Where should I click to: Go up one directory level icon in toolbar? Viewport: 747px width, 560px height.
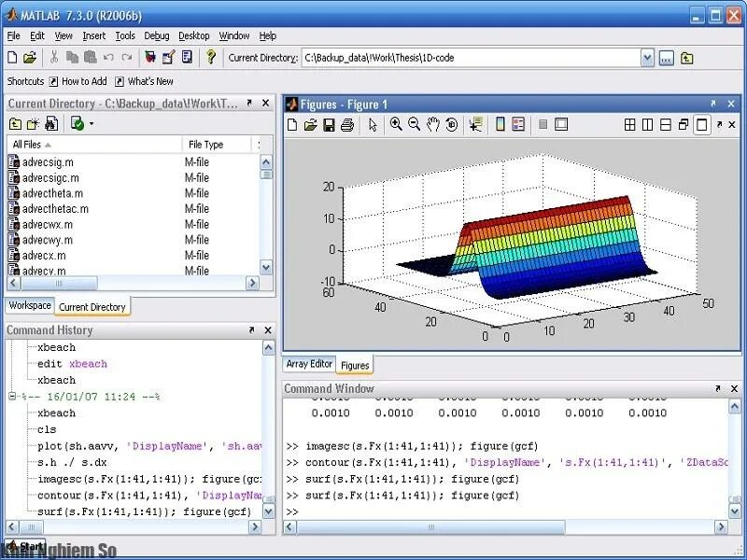click(x=686, y=58)
